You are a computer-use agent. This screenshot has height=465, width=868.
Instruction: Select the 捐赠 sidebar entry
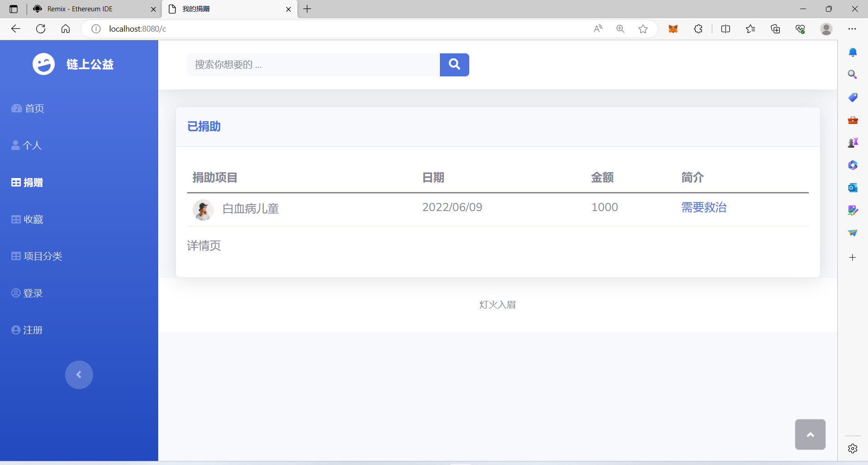coord(27,183)
